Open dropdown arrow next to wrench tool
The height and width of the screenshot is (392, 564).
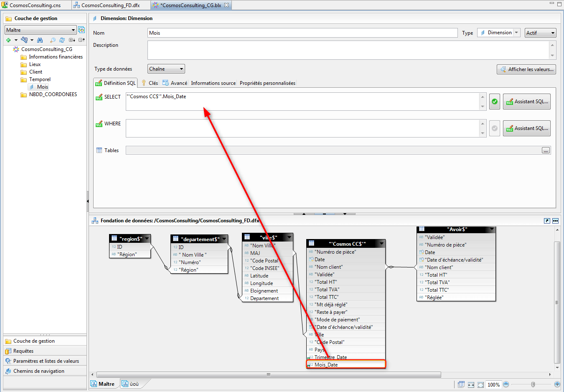(x=32, y=40)
